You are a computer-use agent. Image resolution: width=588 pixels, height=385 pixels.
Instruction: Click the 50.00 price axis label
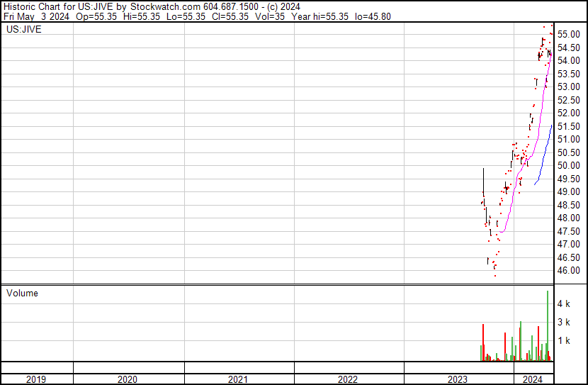click(568, 165)
